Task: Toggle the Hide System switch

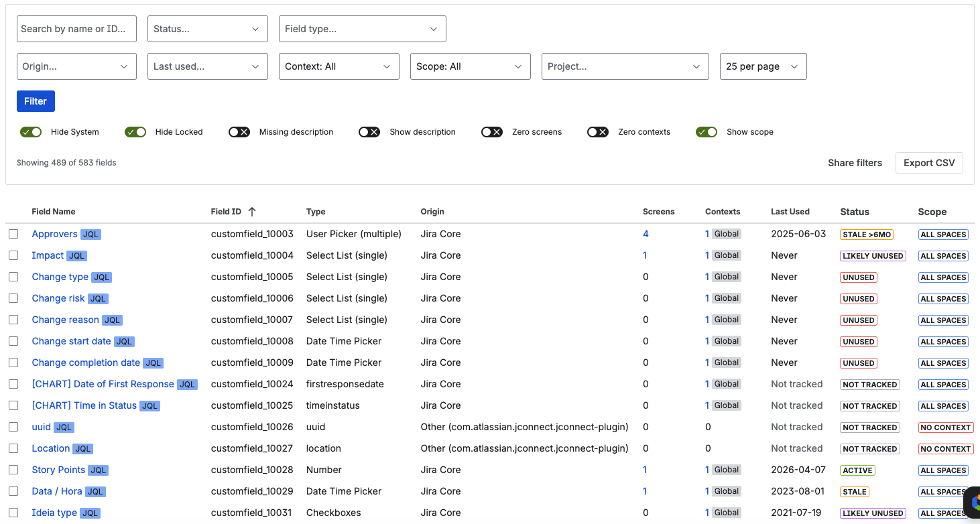Action: click(31, 132)
